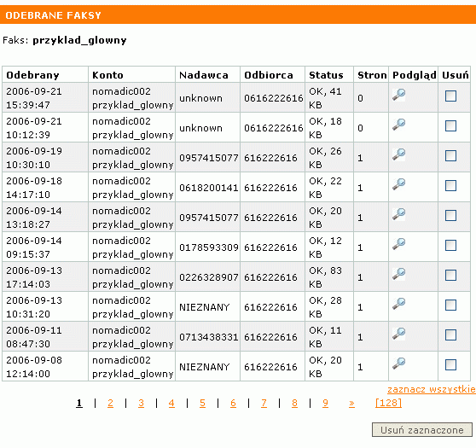The image size is (476, 448).
Task: Preview fax from sender 0226328907
Action: 398,274
